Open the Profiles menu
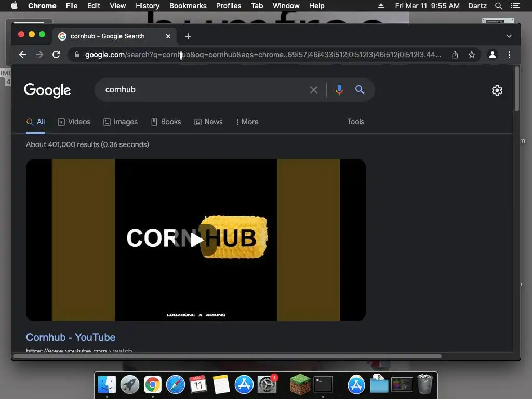Image resolution: width=532 pixels, height=399 pixels. point(229,6)
